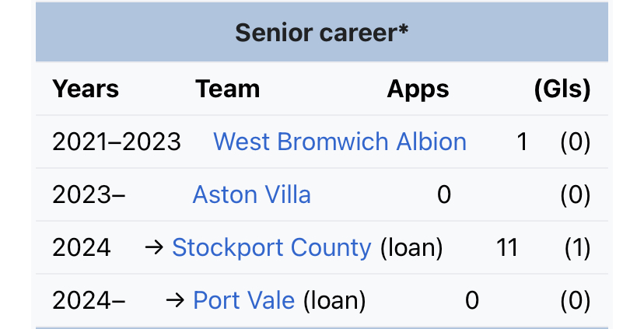Click the Team column heading

[228, 89]
